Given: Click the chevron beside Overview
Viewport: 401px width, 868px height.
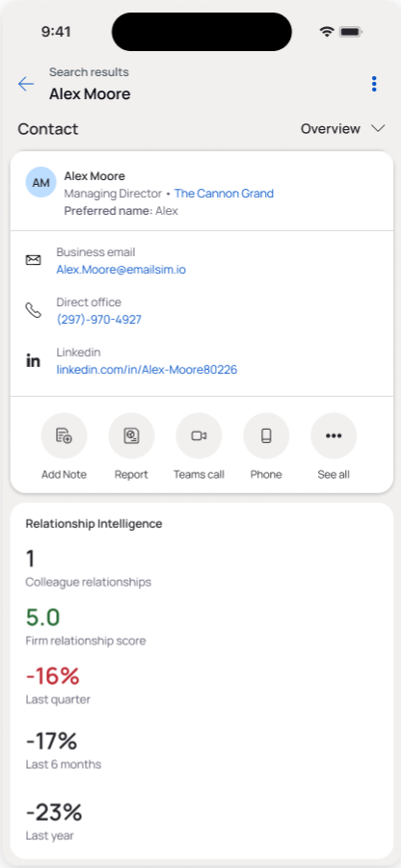Looking at the screenshot, I should 378,128.
